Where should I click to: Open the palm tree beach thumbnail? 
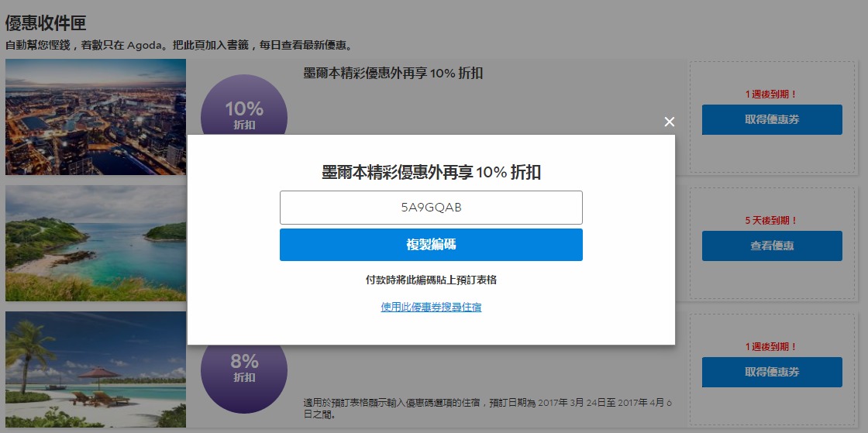(x=95, y=369)
